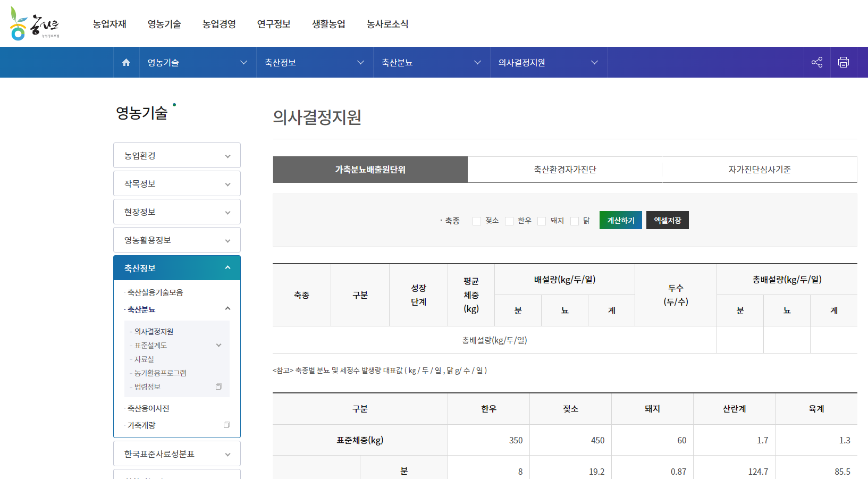The height and width of the screenshot is (479, 868).
Task: Click the 의사결정지원 page heading
Action: click(x=317, y=117)
